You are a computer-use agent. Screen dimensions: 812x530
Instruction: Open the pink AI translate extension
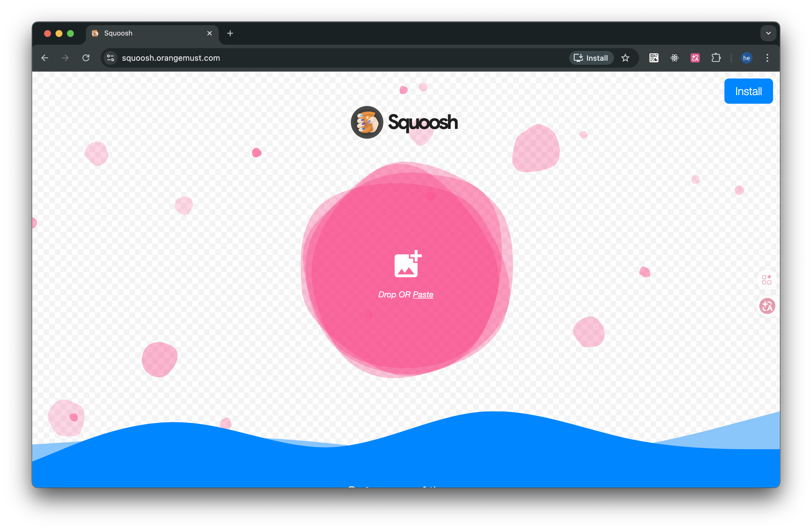[695, 58]
